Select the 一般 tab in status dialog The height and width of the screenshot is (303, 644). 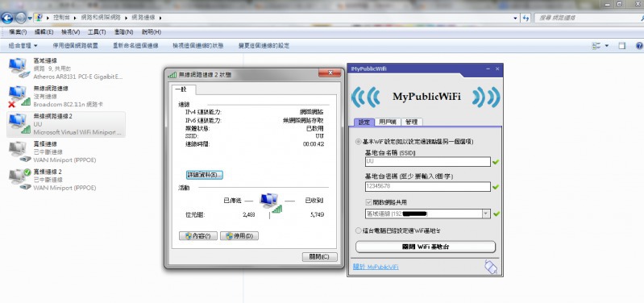click(x=184, y=89)
